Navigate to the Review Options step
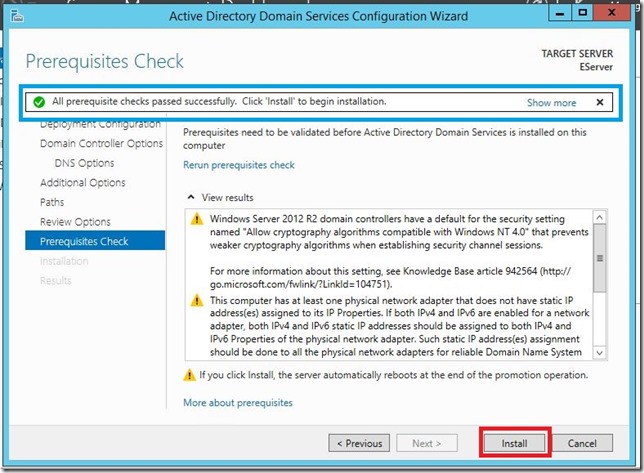This screenshot has width=644, height=473. point(75,221)
